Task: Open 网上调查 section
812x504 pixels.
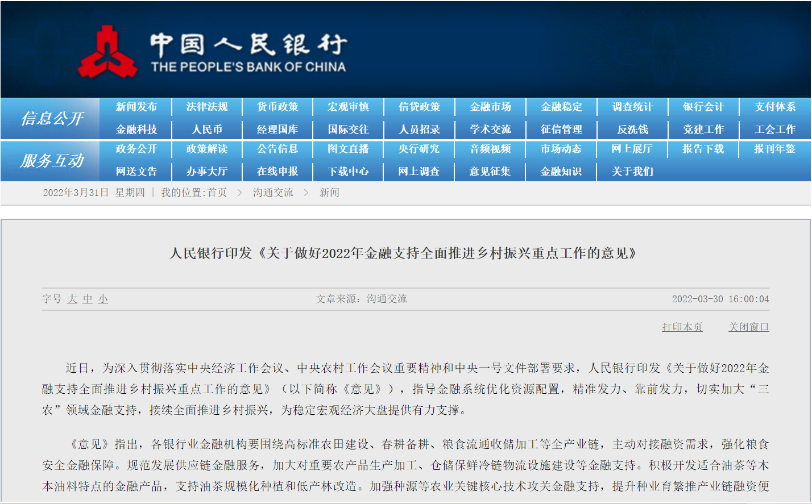Action: pyautogui.click(x=419, y=172)
